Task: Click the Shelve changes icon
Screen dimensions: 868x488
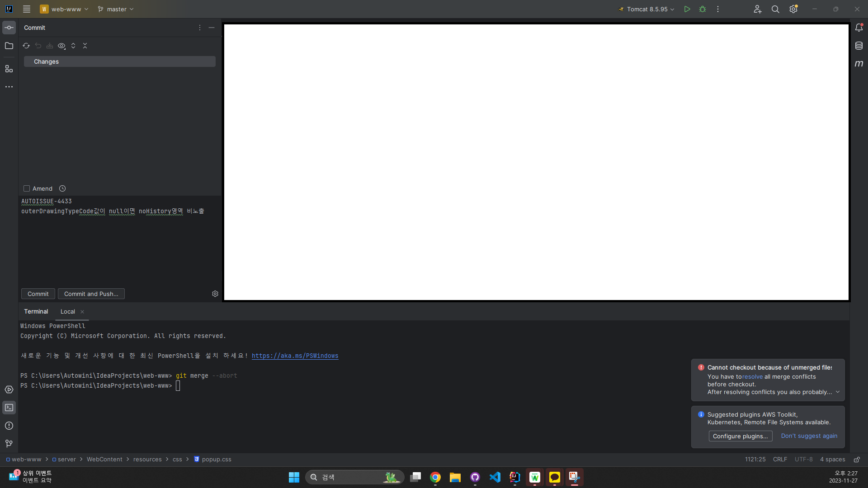Action: 50,46
